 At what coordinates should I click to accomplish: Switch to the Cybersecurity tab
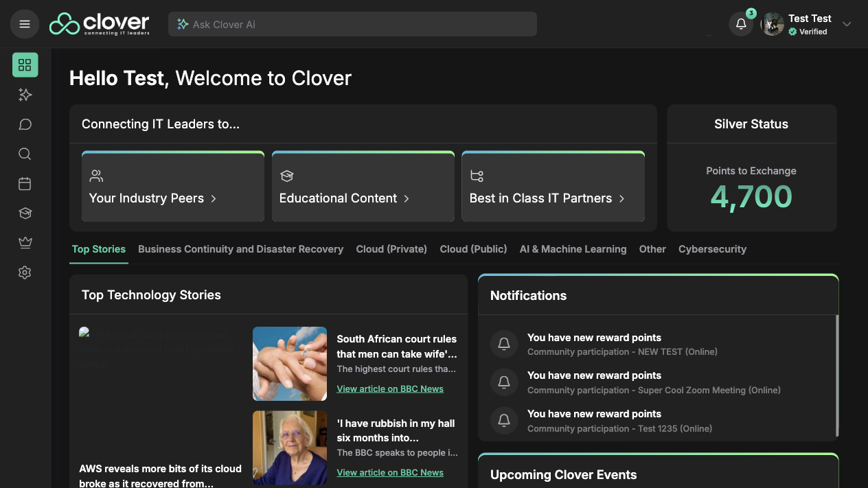click(x=712, y=249)
